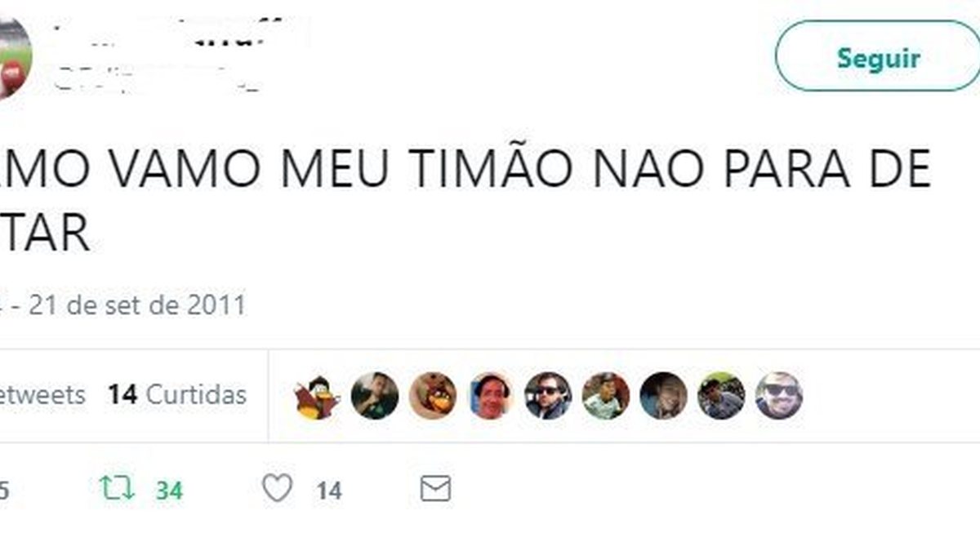Open the cartoon duck liker avatar
This screenshot has height=551, width=980.
click(317, 396)
